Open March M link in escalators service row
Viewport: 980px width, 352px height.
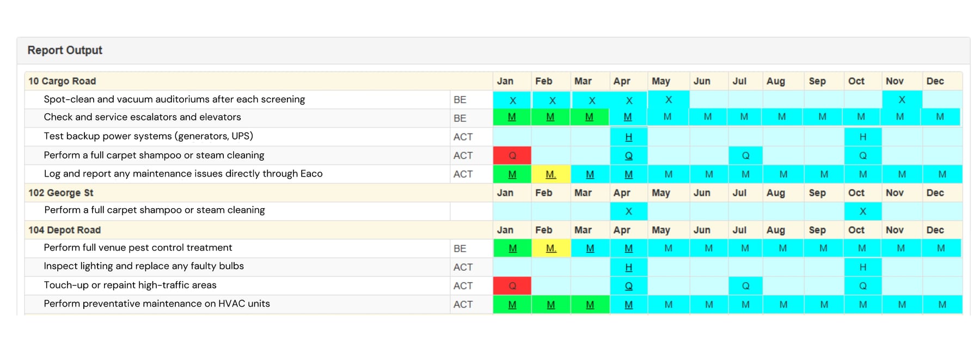[x=589, y=117]
